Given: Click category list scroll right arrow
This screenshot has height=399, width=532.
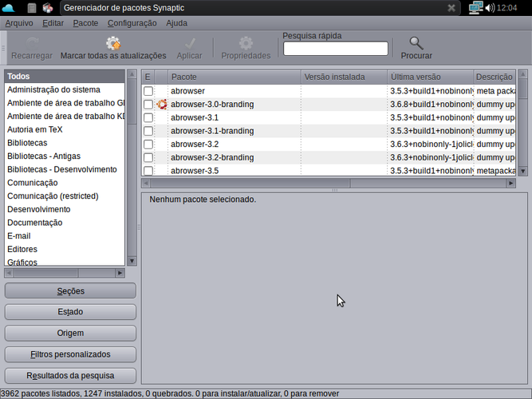Looking at the screenshot, I should [120, 273].
